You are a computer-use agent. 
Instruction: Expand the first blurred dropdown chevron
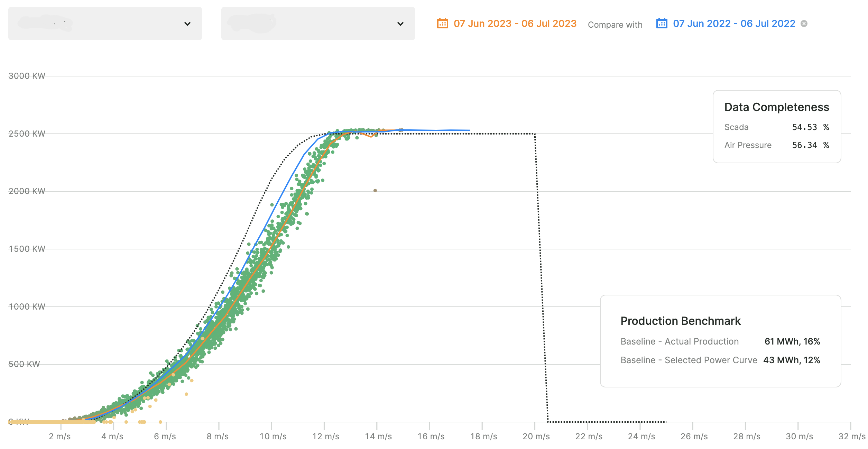tap(187, 24)
